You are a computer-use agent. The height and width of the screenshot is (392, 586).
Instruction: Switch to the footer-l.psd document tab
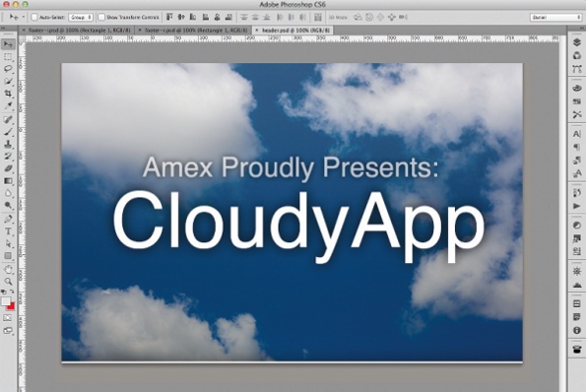76,30
